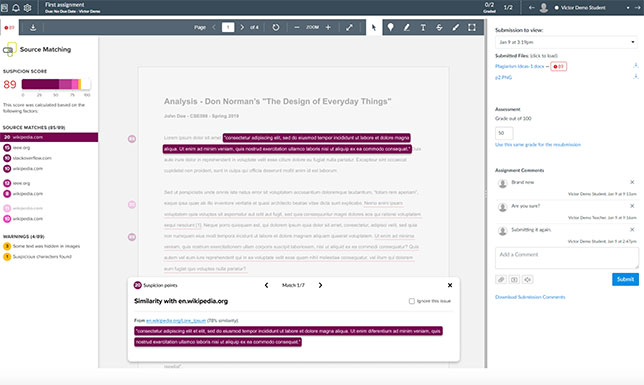Click the suspicion score color bar
Viewport: 644px width, 385px height.
tap(56, 84)
